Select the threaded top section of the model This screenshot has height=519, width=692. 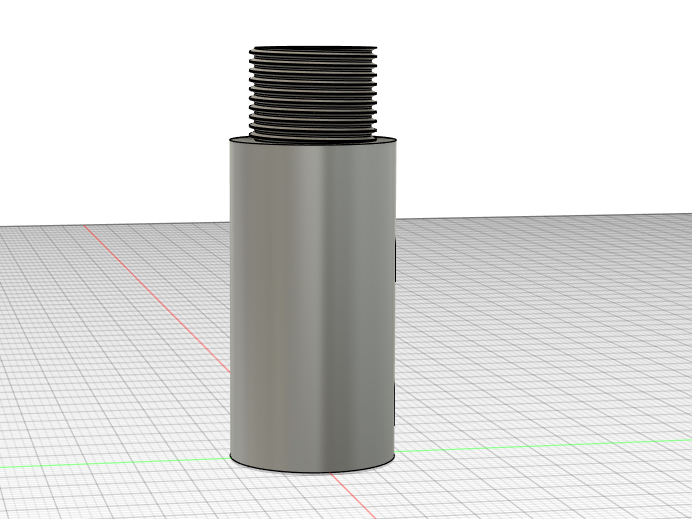[x=313, y=94]
